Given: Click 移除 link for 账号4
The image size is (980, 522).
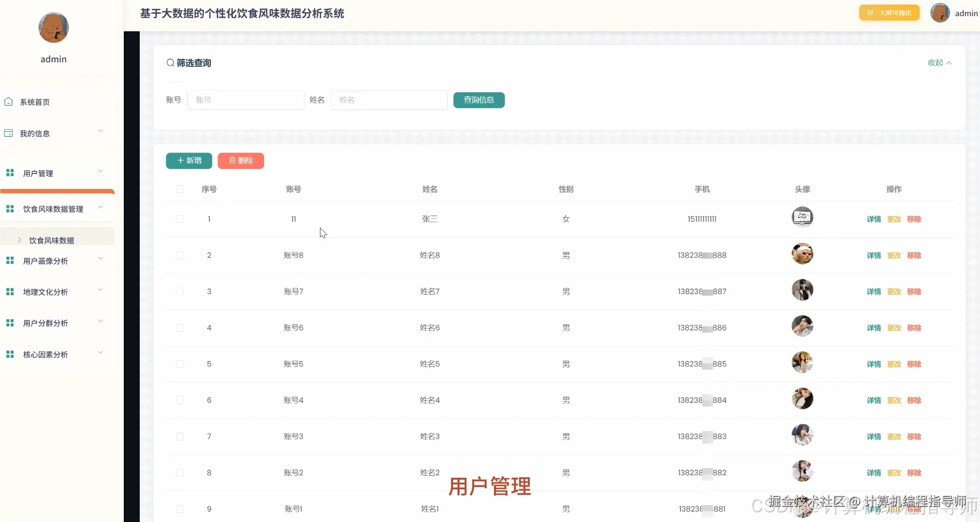Looking at the screenshot, I should click(914, 400).
